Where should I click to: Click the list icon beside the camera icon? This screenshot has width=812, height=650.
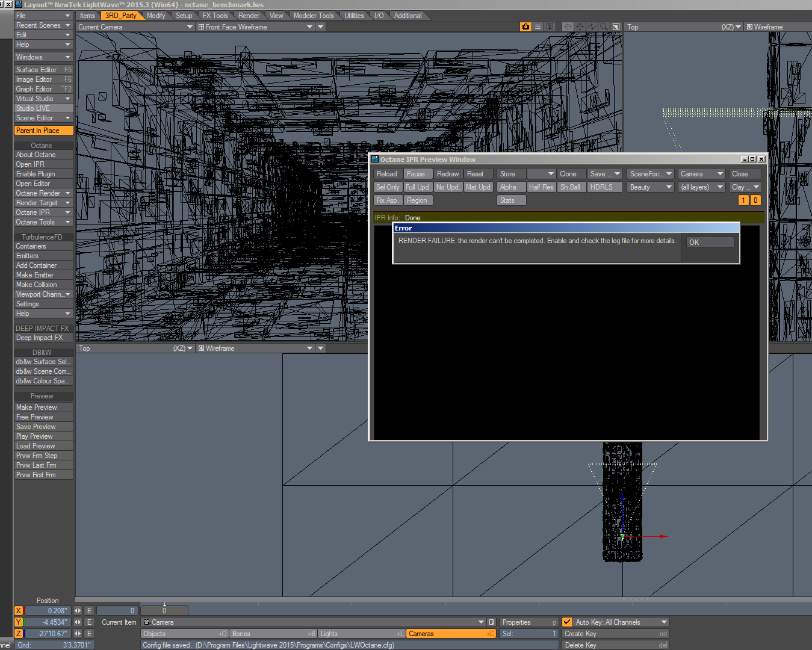[x=538, y=27]
